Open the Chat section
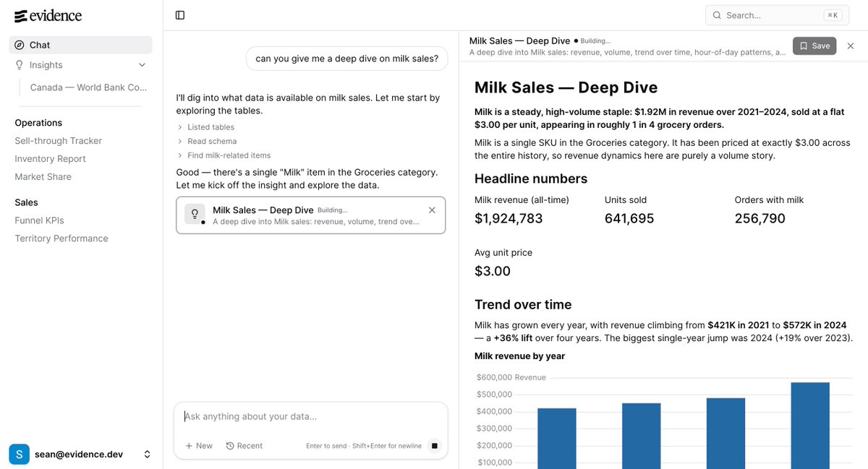The width and height of the screenshot is (868, 469). 81,45
